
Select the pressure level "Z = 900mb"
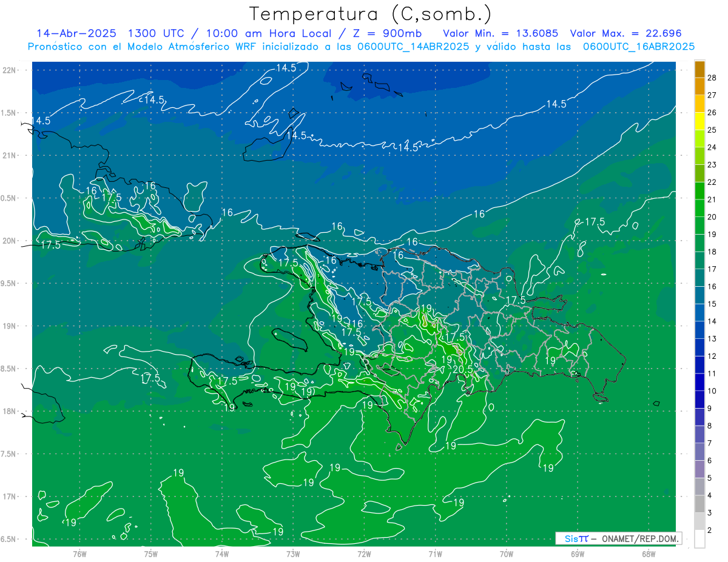(388, 33)
